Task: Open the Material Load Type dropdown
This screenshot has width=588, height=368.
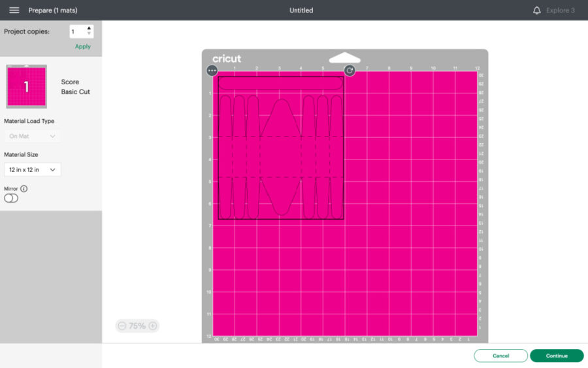Action: click(33, 136)
